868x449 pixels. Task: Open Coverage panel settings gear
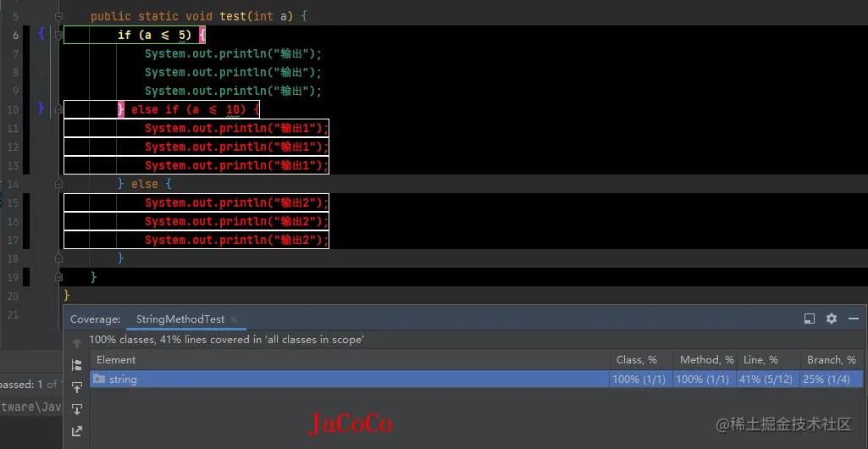coord(832,319)
